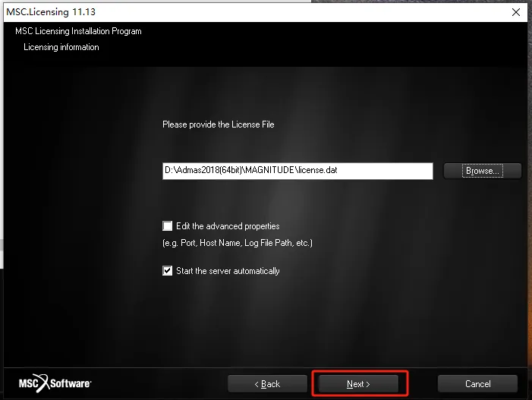The image size is (532, 400).
Task: Click 'MSC Licensing Installation Program' title text
Action: (x=78, y=31)
